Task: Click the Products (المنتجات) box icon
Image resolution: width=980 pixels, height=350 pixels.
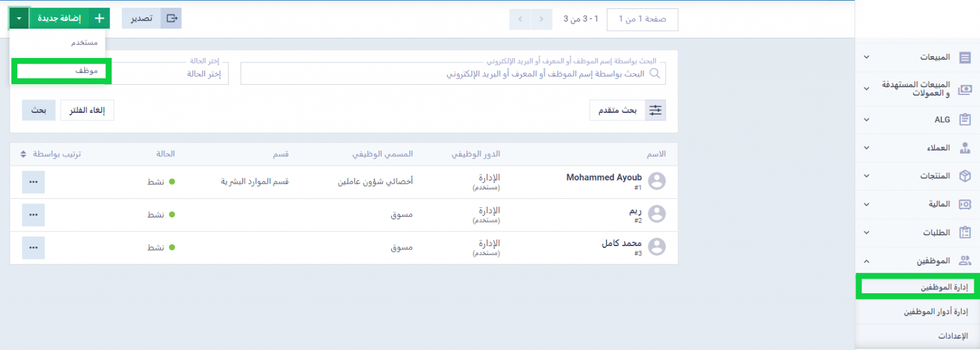Action: (965, 176)
